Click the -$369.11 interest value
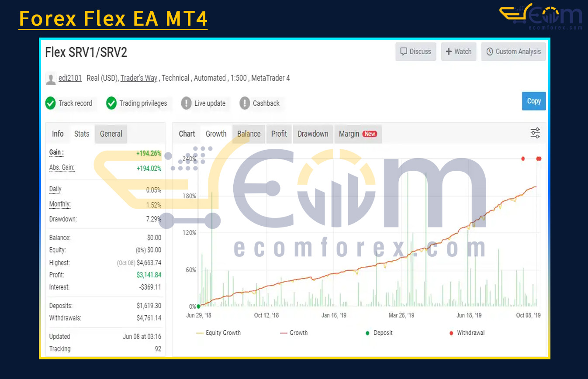The height and width of the screenshot is (379, 588). tap(150, 287)
